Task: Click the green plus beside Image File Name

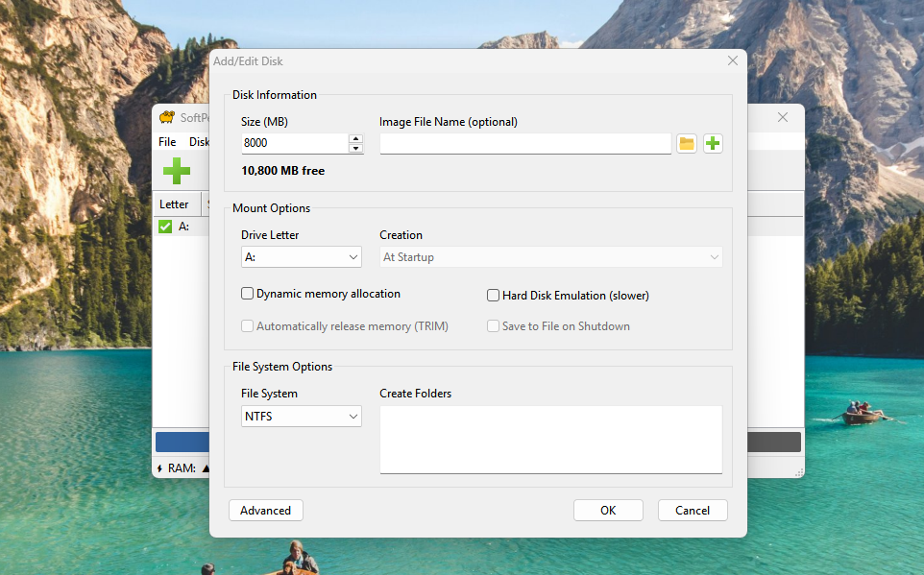Action: click(x=713, y=144)
